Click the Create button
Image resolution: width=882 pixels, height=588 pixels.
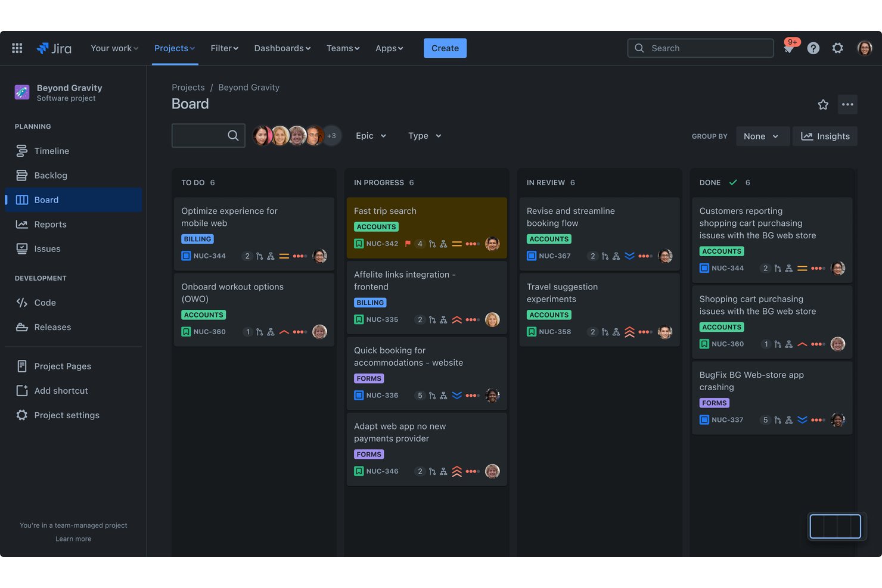445,48
